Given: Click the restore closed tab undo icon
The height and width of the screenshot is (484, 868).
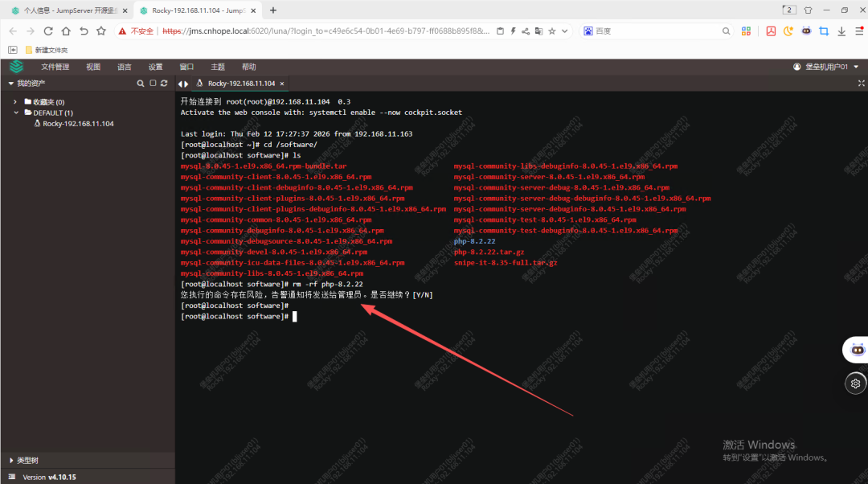Looking at the screenshot, I should click(84, 31).
